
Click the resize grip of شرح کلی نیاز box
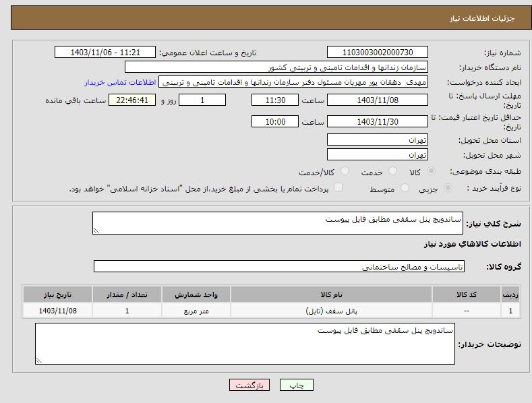[96, 230]
